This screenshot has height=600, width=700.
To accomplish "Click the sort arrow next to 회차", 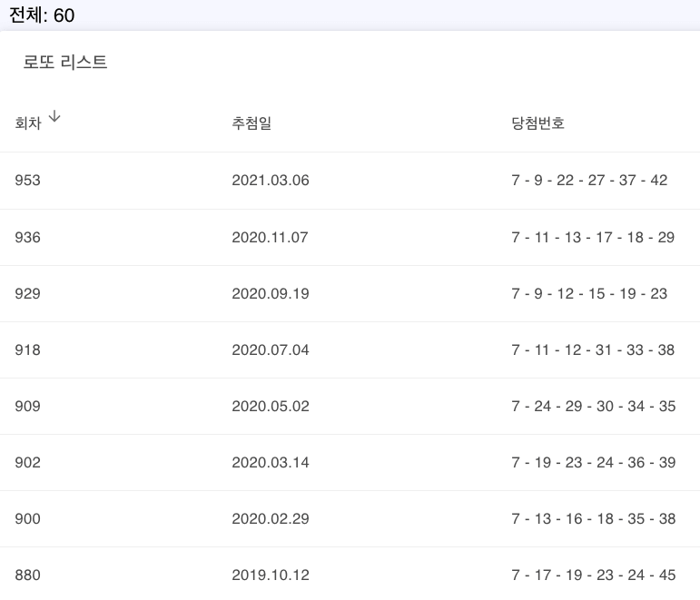I will [54, 116].
